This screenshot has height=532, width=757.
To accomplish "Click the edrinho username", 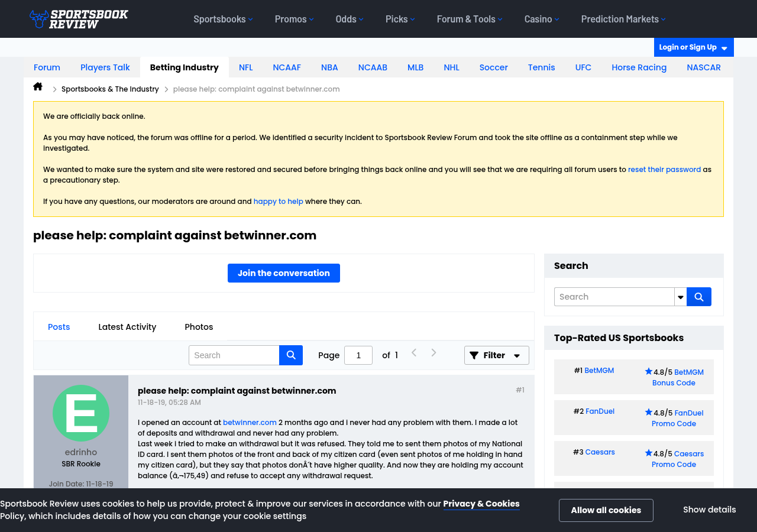I will (81, 452).
